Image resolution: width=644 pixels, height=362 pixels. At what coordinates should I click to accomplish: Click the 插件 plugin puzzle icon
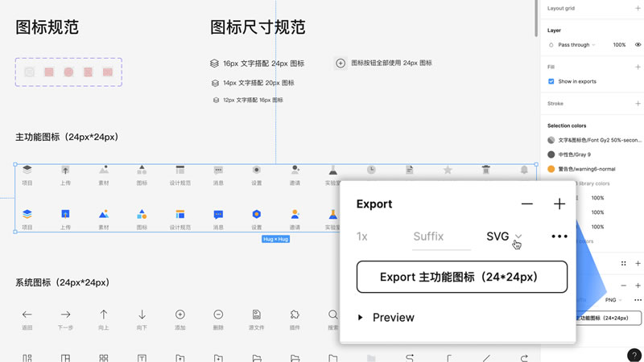pos(295,315)
